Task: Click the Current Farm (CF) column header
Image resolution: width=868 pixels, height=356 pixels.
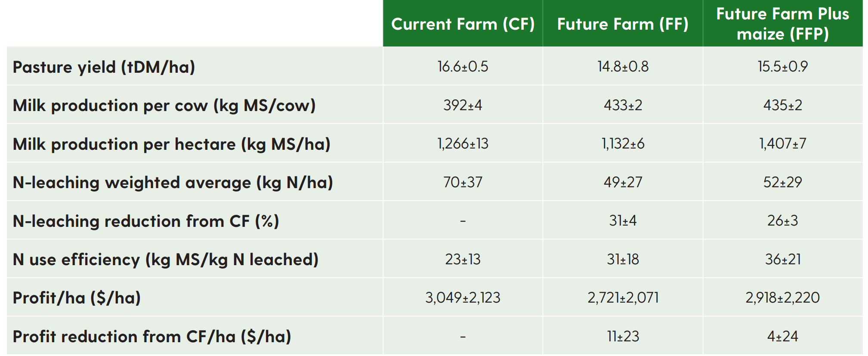Action: click(463, 24)
